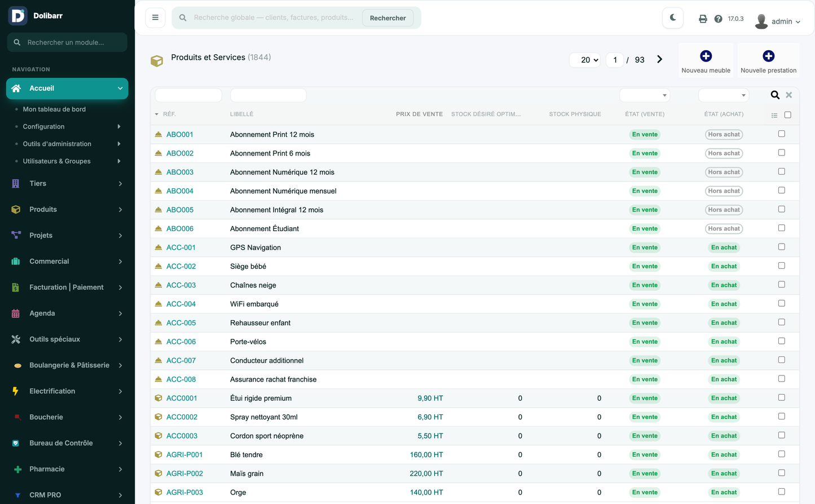Go to next page with the right arrow
The height and width of the screenshot is (504, 815).
click(659, 59)
